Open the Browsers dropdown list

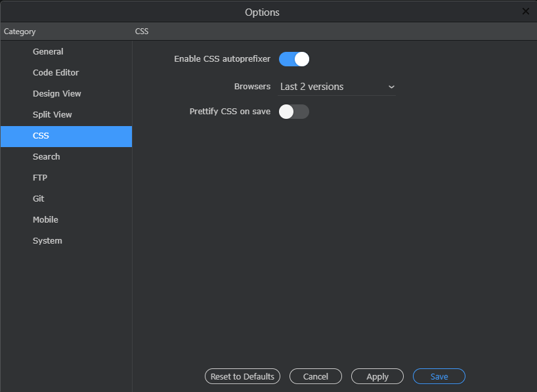(337, 87)
